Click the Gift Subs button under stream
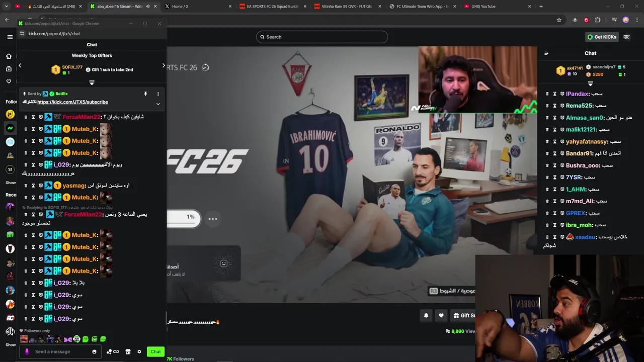The image size is (644, 362). [463, 316]
